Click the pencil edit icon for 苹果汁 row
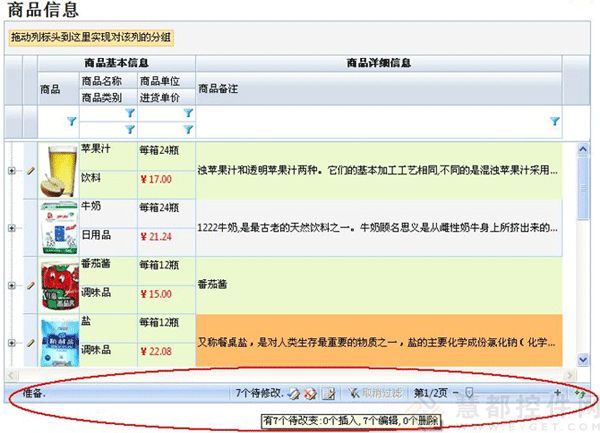 coord(30,171)
